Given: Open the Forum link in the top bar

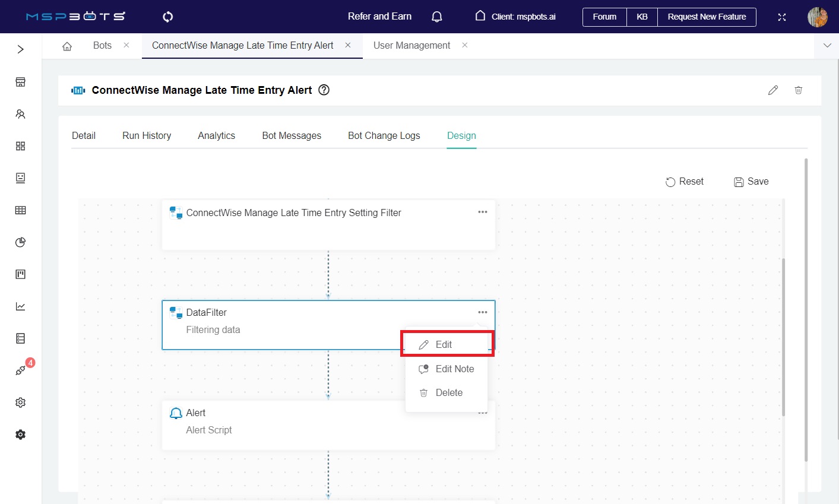Looking at the screenshot, I should (x=604, y=17).
